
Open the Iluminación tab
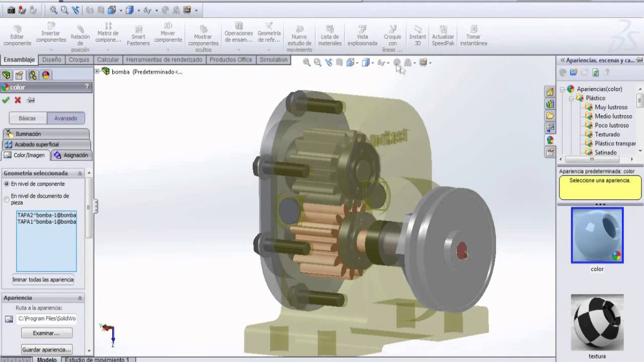click(x=46, y=134)
